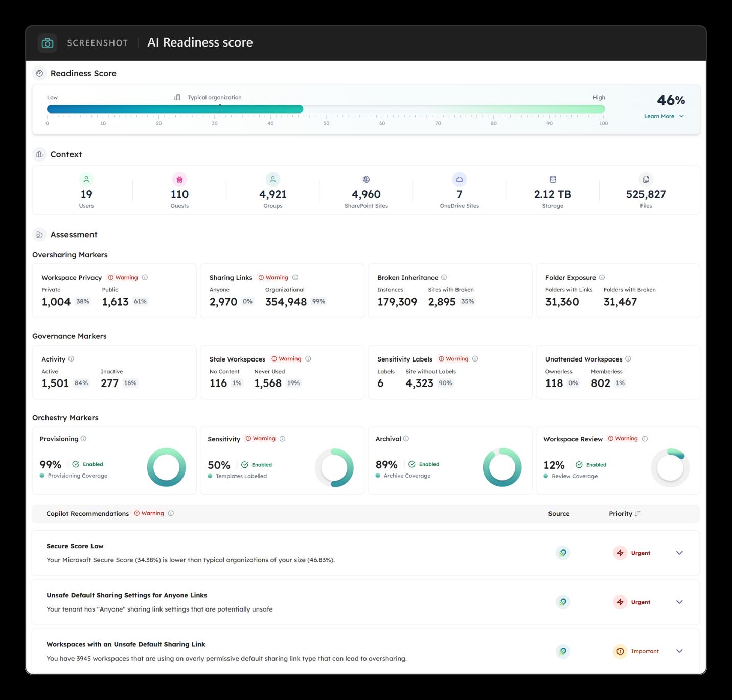Click the Copilot Recommendations Warning badge

click(149, 513)
